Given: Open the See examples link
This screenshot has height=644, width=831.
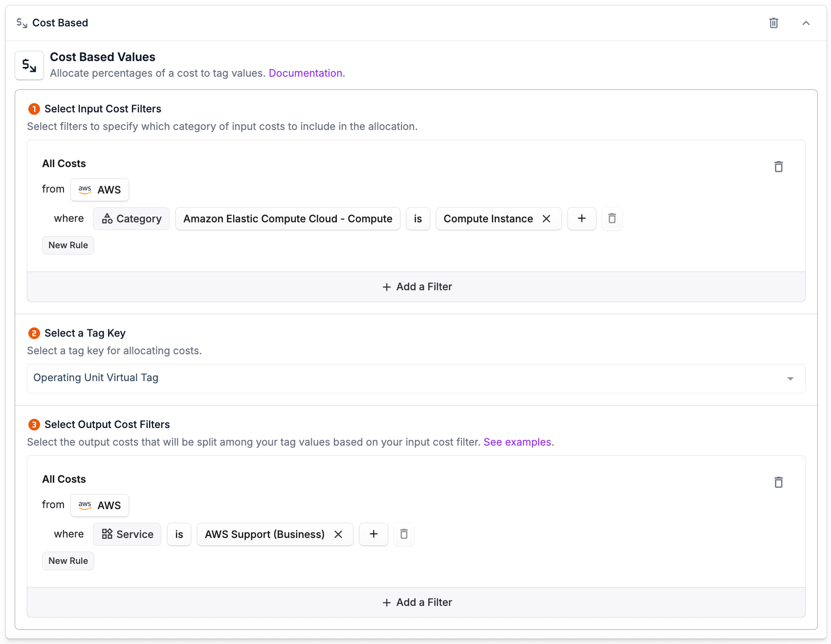Looking at the screenshot, I should tap(517, 442).
